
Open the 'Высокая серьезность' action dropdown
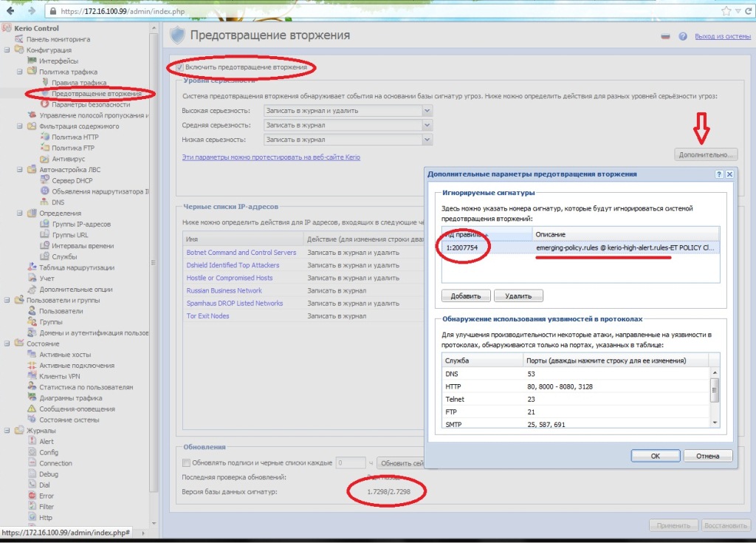click(x=427, y=111)
